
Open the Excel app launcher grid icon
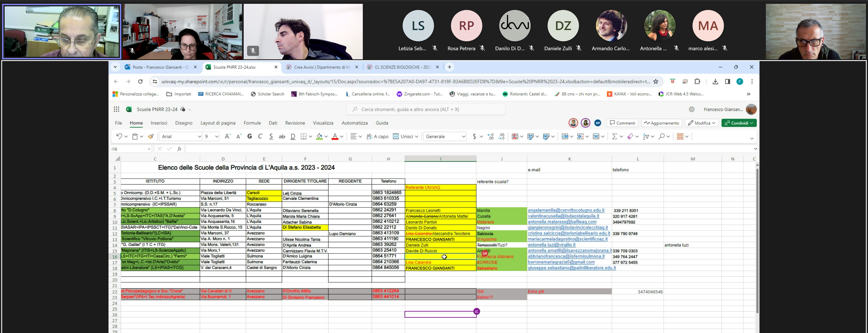click(x=117, y=109)
